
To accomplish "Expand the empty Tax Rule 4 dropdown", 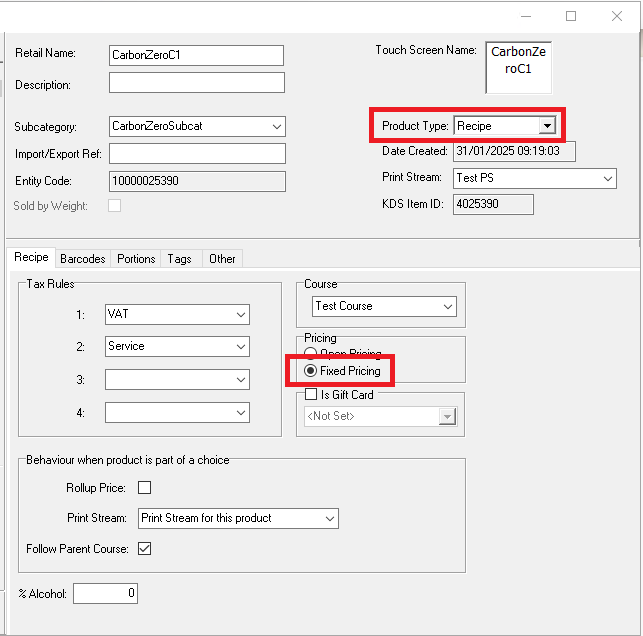I will [240, 412].
